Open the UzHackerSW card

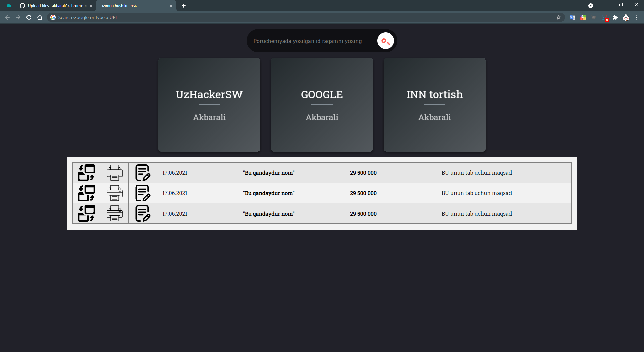click(209, 105)
